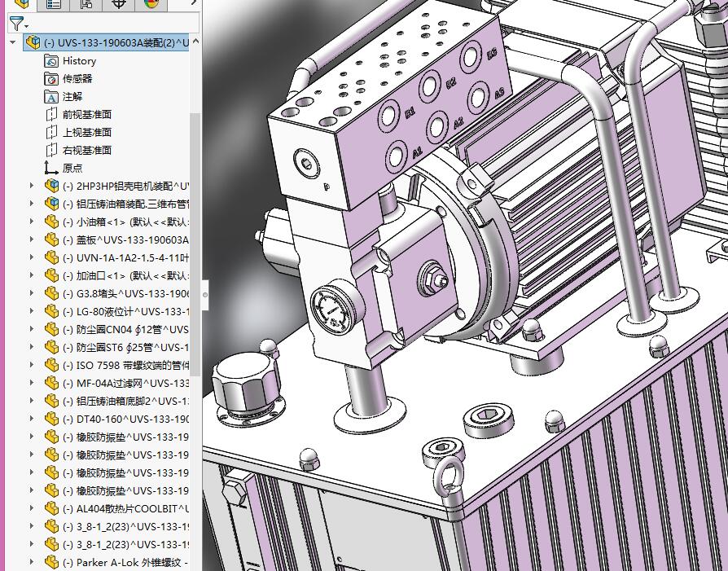Select the 注解 label in the tree

[x=72, y=97]
